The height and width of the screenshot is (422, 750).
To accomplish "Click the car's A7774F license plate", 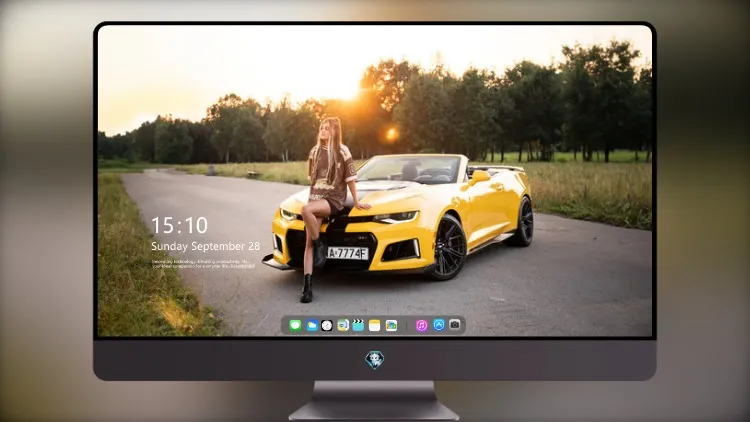I will click(347, 253).
